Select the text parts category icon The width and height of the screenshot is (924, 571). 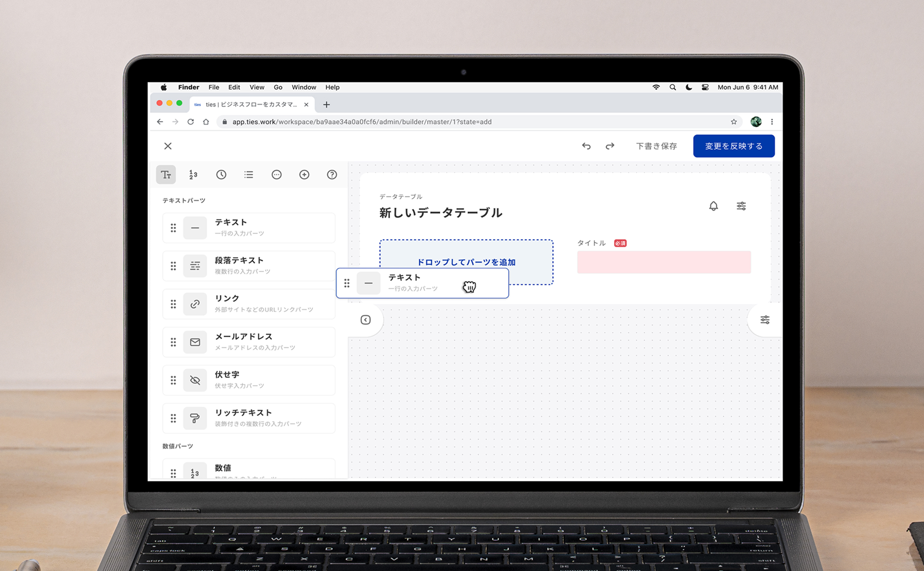tap(166, 175)
